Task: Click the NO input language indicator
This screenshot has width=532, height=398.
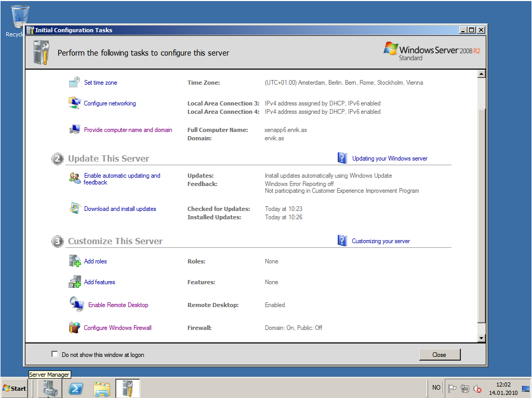Action: [436, 388]
